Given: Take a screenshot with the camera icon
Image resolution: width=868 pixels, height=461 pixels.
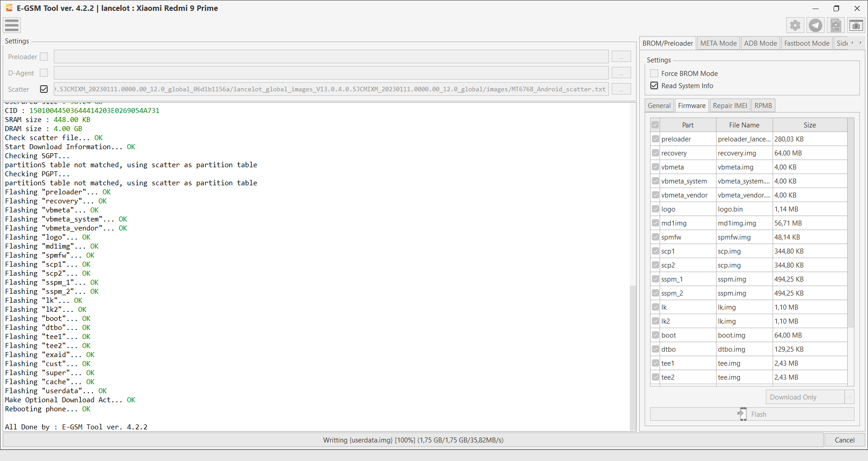Looking at the screenshot, I should pyautogui.click(x=856, y=25).
